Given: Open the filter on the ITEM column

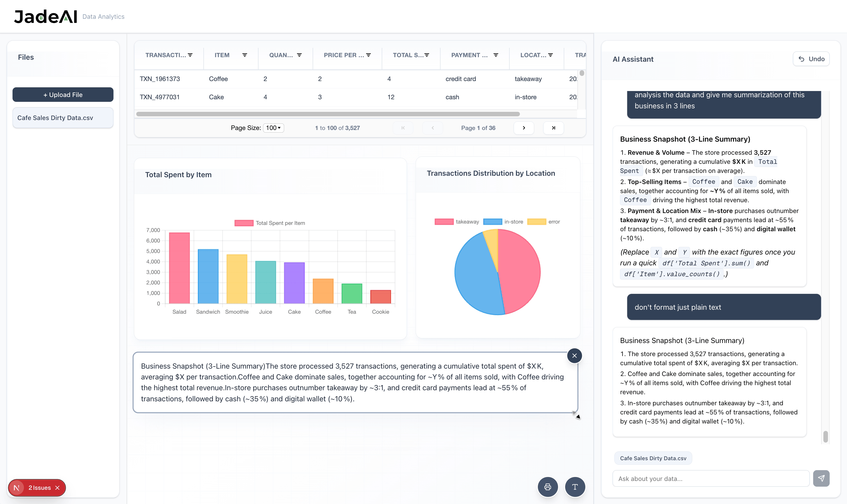Looking at the screenshot, I should (x=245, y=55).
